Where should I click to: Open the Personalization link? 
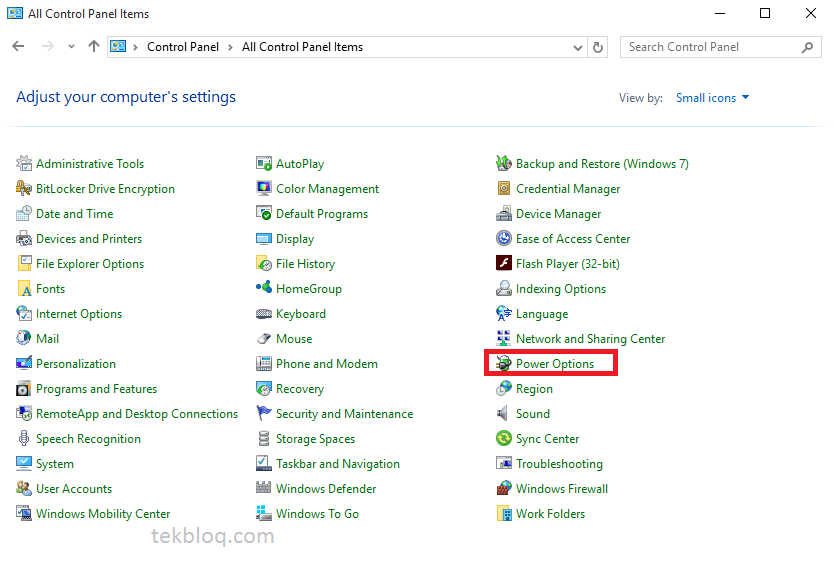(x=76, y=364)
